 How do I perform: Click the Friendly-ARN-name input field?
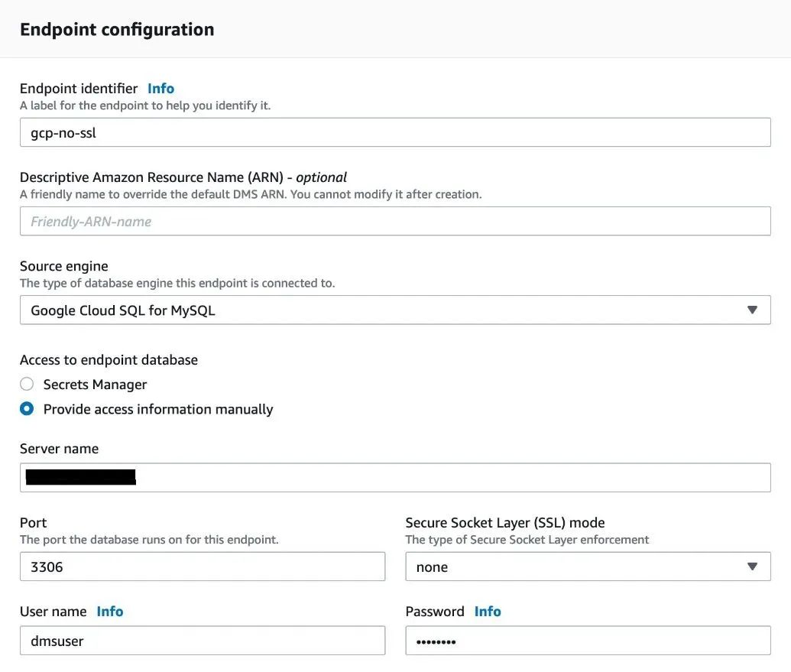pos(394,222)
